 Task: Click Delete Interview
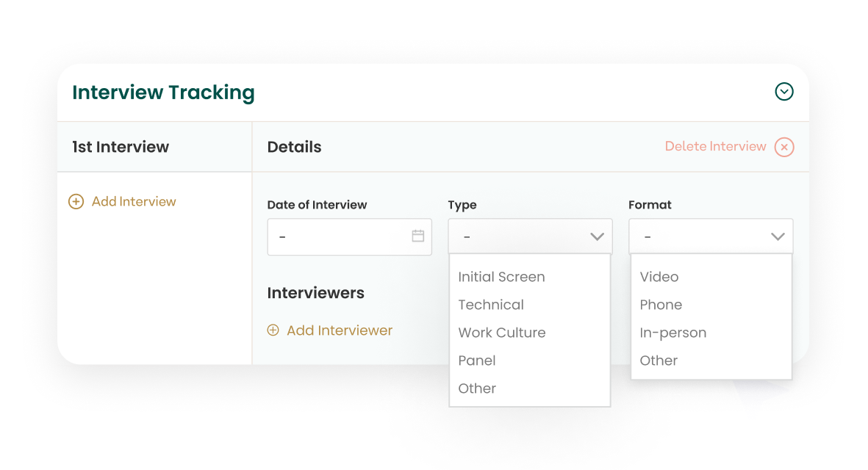click(714, 147)
